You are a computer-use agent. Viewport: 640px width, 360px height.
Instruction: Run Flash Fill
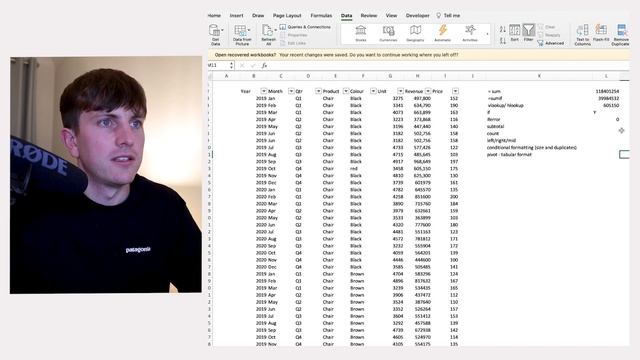pyautogui.click(x=601, y=33)
